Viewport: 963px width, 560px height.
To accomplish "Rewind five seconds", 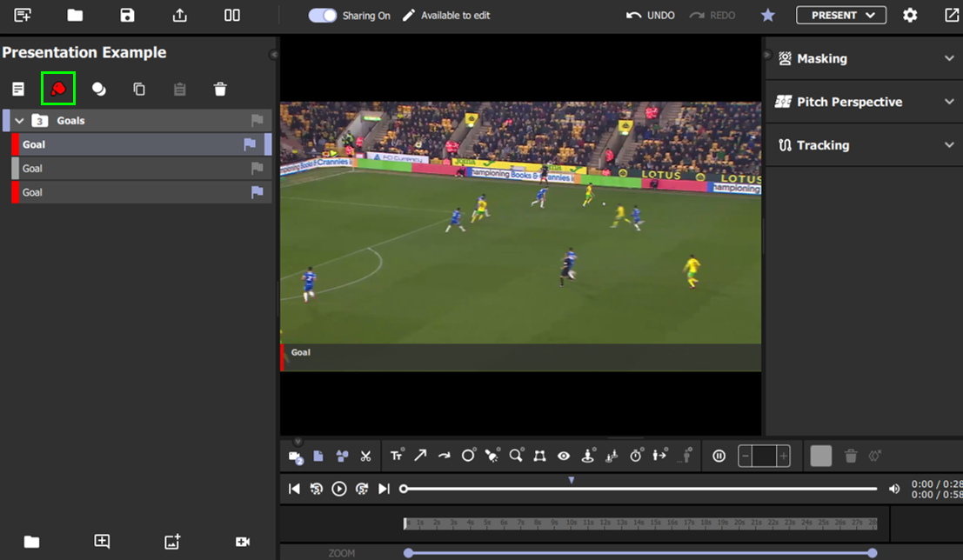I will [317, 489].
